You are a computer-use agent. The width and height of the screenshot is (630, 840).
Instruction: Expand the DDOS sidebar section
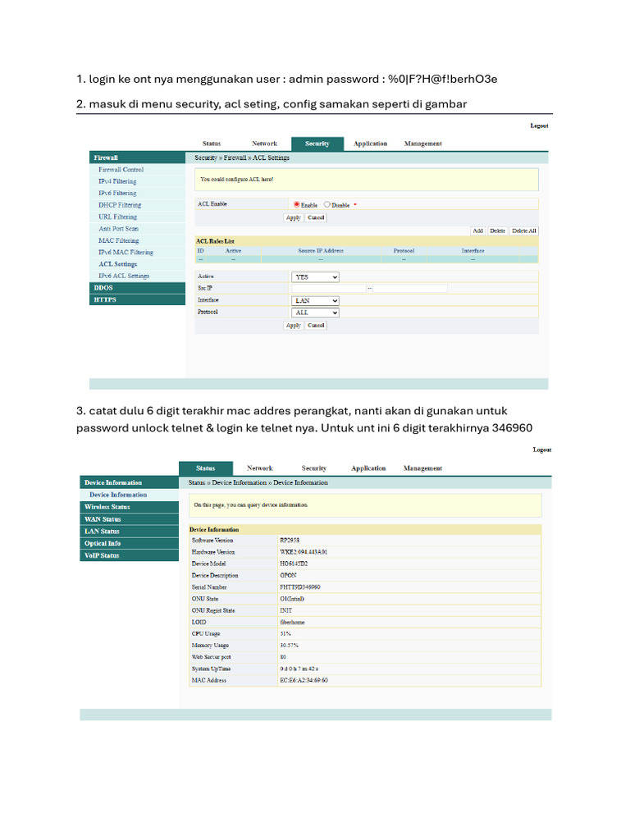click(137, 288)
